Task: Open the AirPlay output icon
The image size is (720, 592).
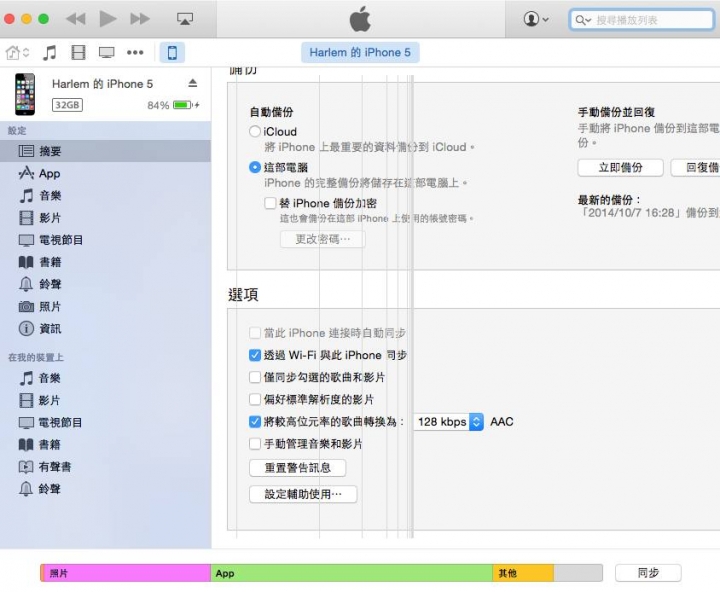Action: point(185,19)
